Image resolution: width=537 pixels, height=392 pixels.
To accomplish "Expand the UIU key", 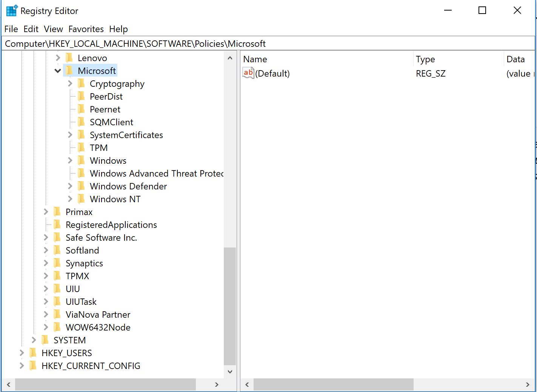I will 46,289.
